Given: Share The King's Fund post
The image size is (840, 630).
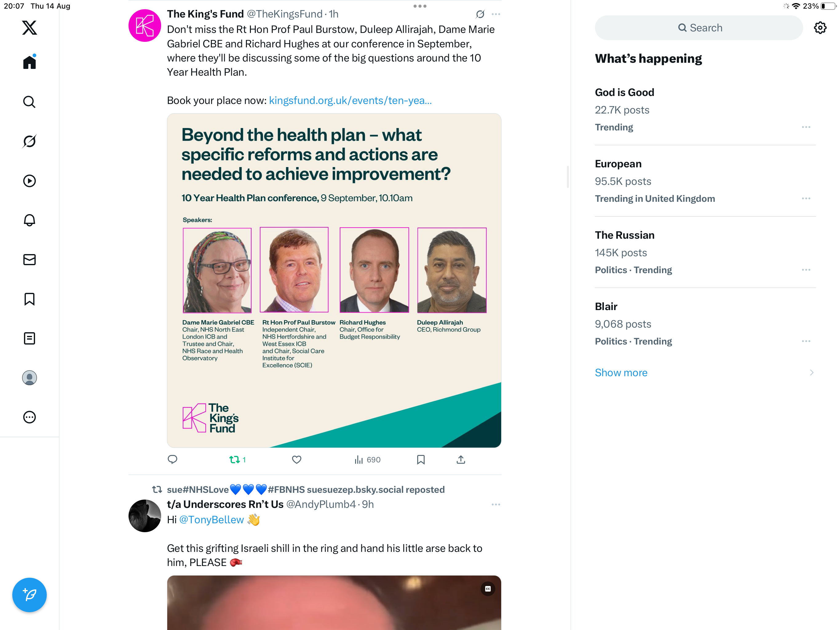Looking at the screenshot, I should (461, 460).
